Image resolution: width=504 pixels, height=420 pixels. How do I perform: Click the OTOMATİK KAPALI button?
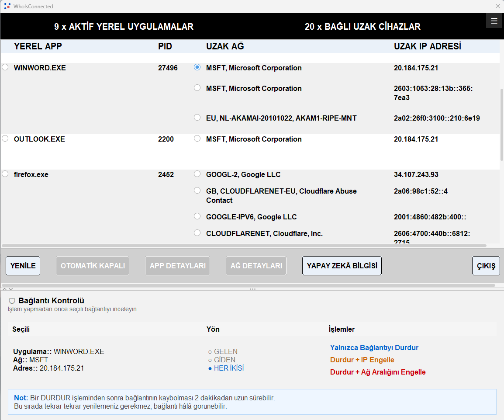93,266
